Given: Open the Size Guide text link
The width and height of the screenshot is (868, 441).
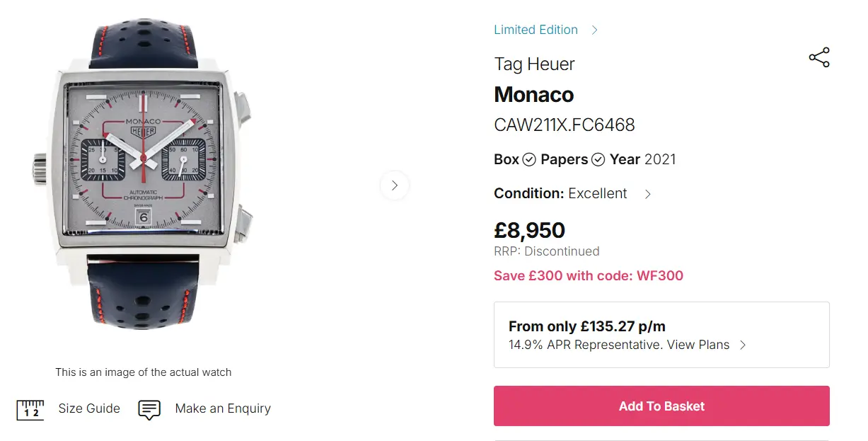Looking at the screenshot, I should (89, 408).
